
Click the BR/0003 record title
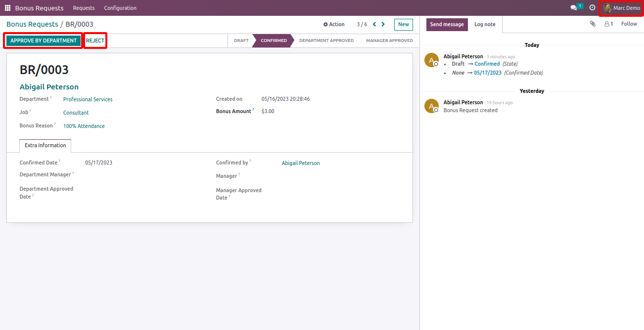click(44, 70)
